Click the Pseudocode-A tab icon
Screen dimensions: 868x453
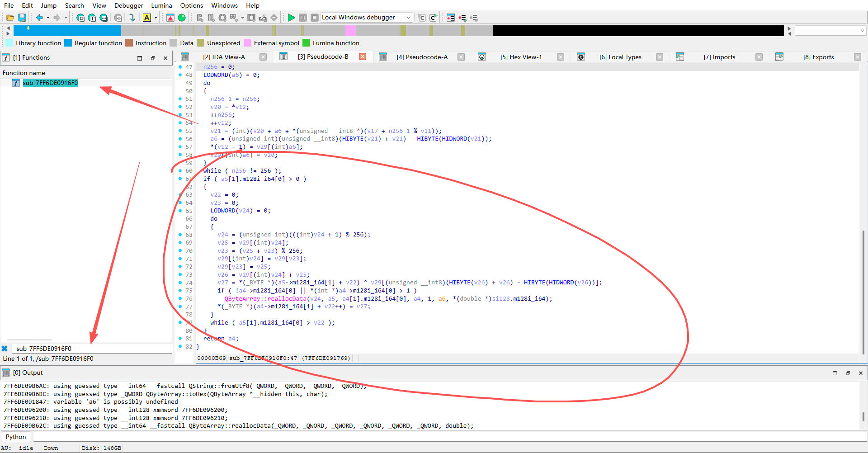click(x=383, y=57)
